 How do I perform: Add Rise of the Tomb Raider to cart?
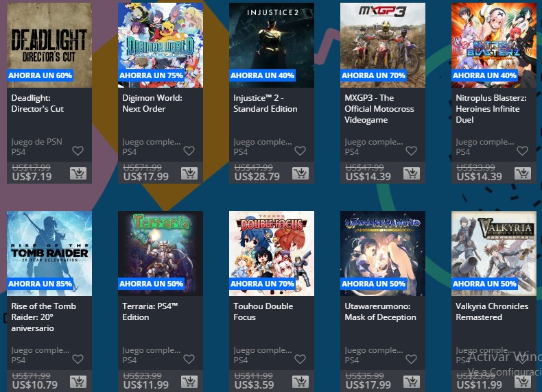click(x=78, y=382)
